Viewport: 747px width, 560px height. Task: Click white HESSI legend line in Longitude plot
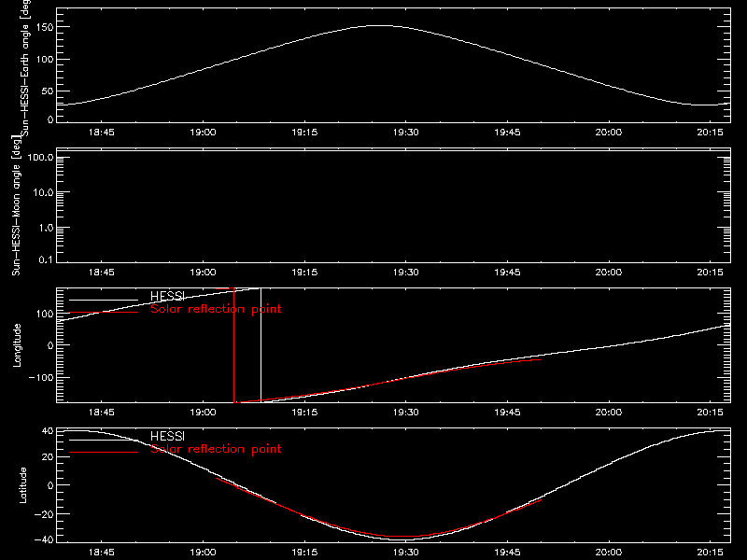104,300
